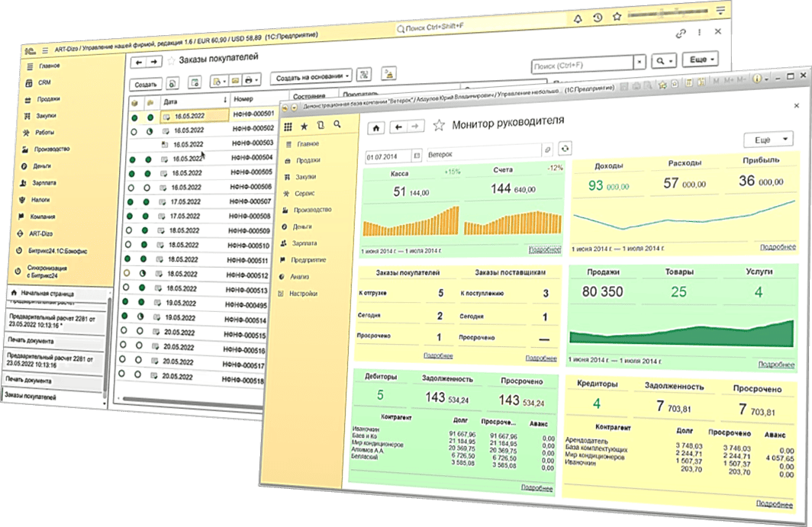Open the history clock icon
This screenshot has width=812, height=527.
(x=598, y=17)
